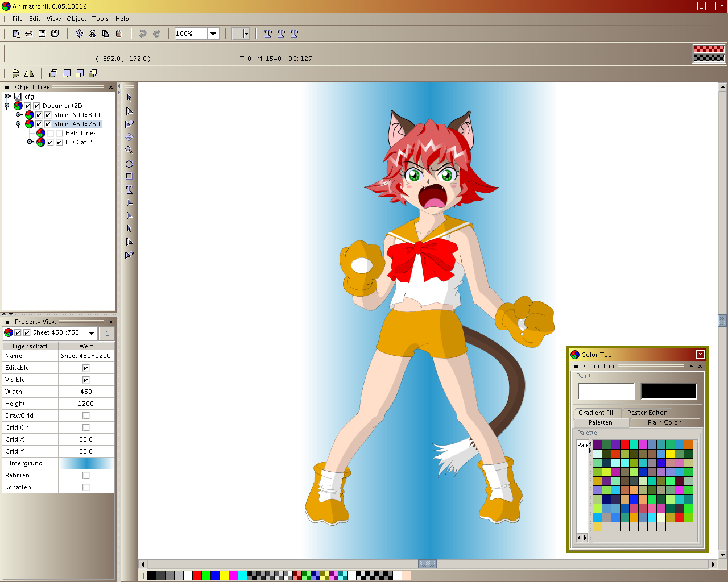Open the Help menu

(122, 19)
